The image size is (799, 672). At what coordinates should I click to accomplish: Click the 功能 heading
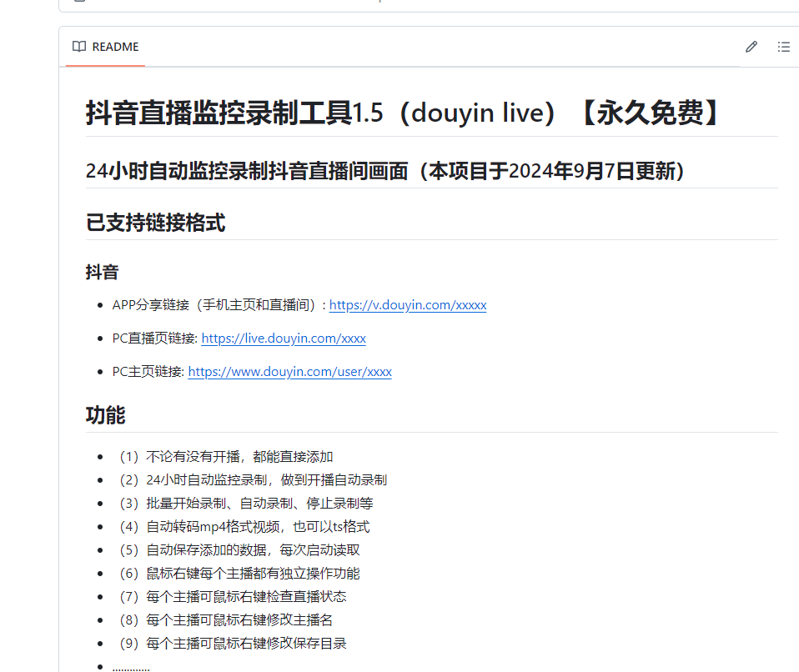tap(105, 414)
